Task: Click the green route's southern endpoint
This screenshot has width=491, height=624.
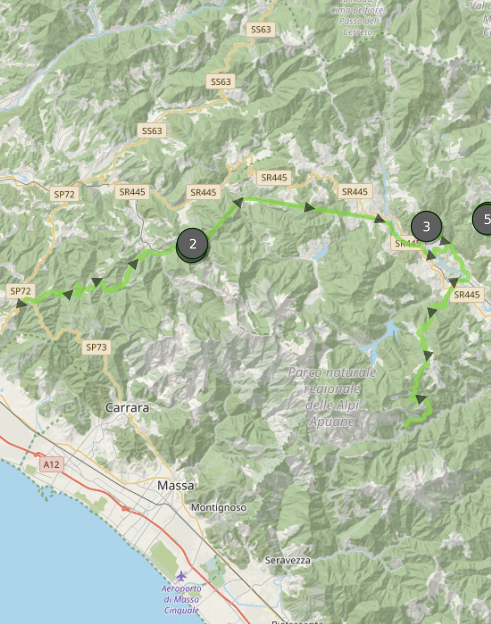Action: click(x=407, y=425)
